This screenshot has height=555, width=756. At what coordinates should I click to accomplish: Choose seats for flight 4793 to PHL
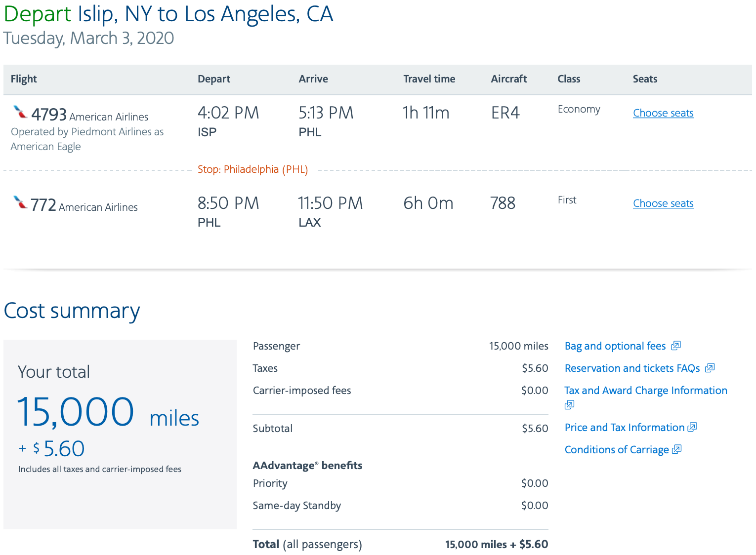click(x=663, y=113)
